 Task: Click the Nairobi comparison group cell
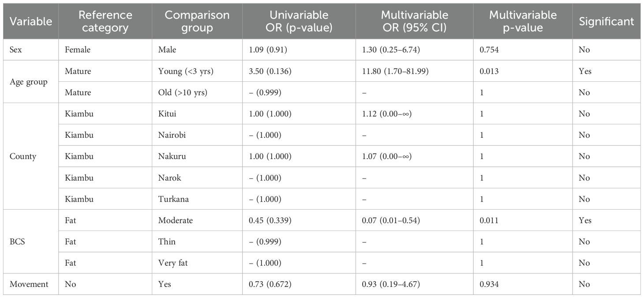[172, 135]
